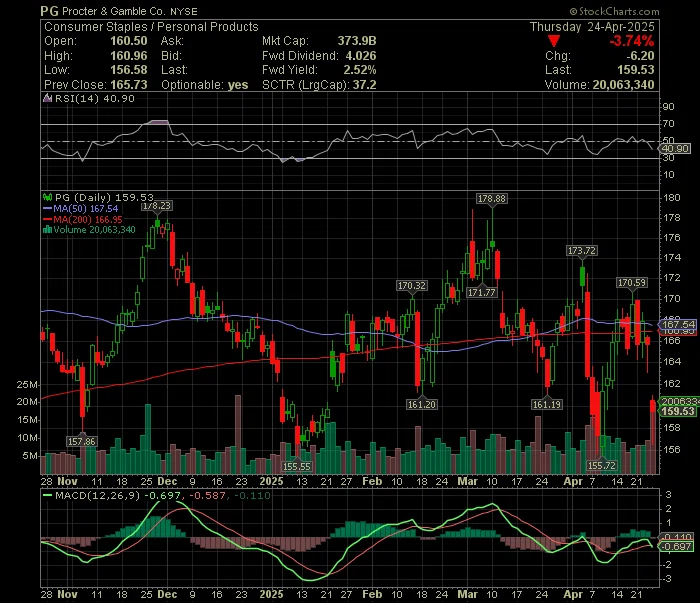This screenshot has width=700, height=603.
Task: Click the 167.54 MA tag on price axis
Action: coord(678,324)
